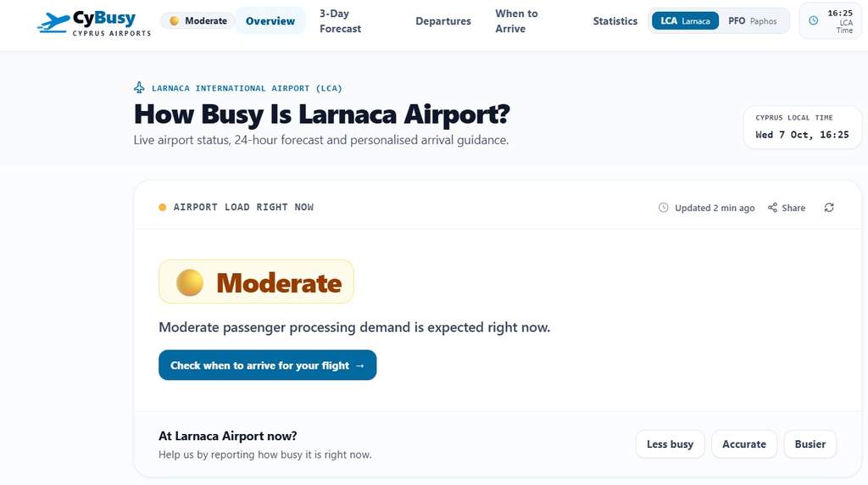Click the yellow status dot in Moderate pill

click(x=175, y=21)
